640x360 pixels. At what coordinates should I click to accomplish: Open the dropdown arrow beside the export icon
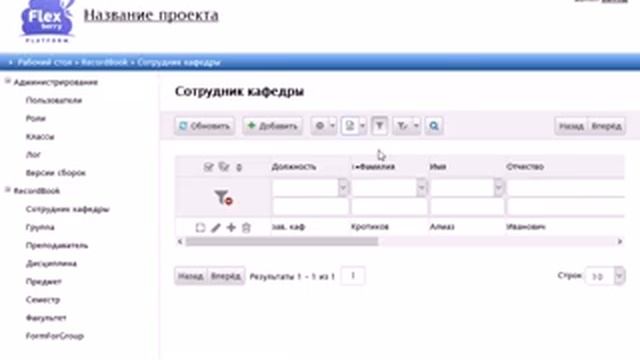click(362, 126)
